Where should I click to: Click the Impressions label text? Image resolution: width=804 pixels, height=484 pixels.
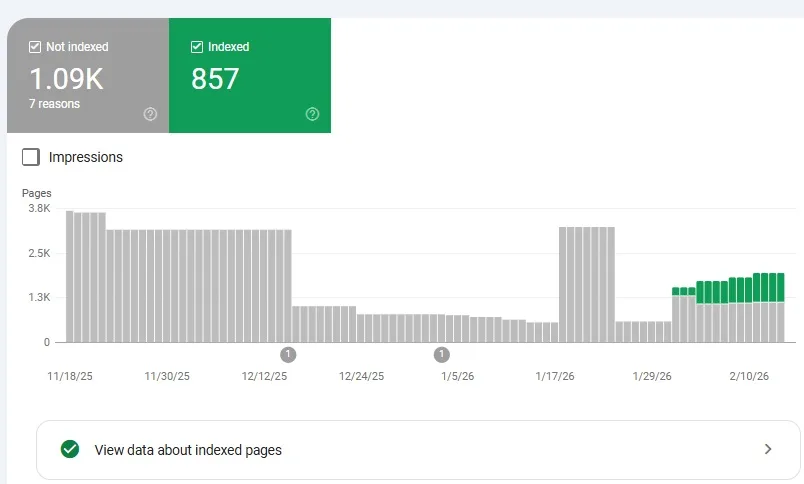coord(86,157)
